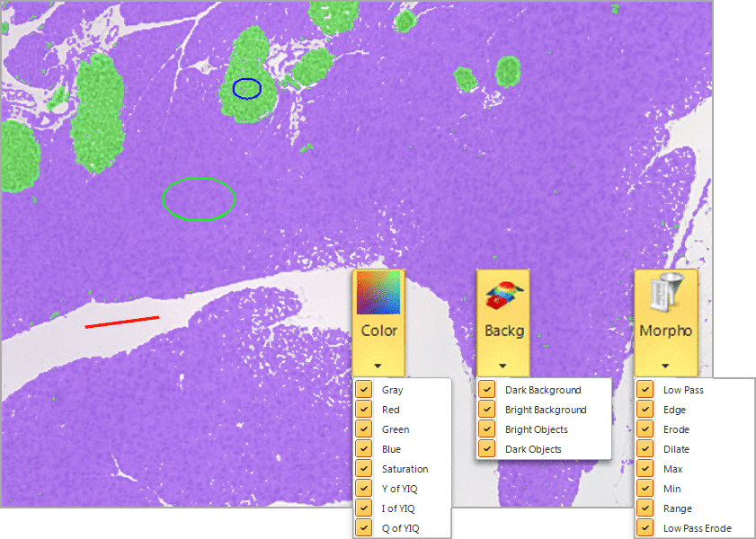Click the Morpho button label

[666, 331]
